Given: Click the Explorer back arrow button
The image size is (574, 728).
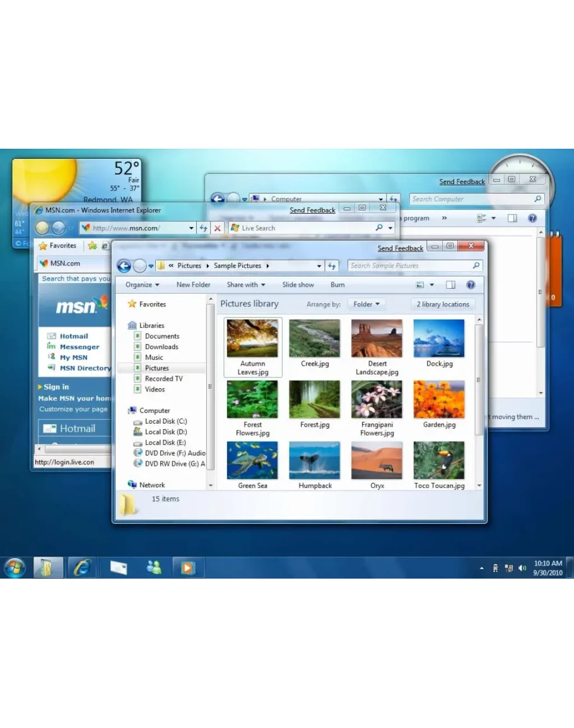Looking at the screenshot, I should click(124, 266).
